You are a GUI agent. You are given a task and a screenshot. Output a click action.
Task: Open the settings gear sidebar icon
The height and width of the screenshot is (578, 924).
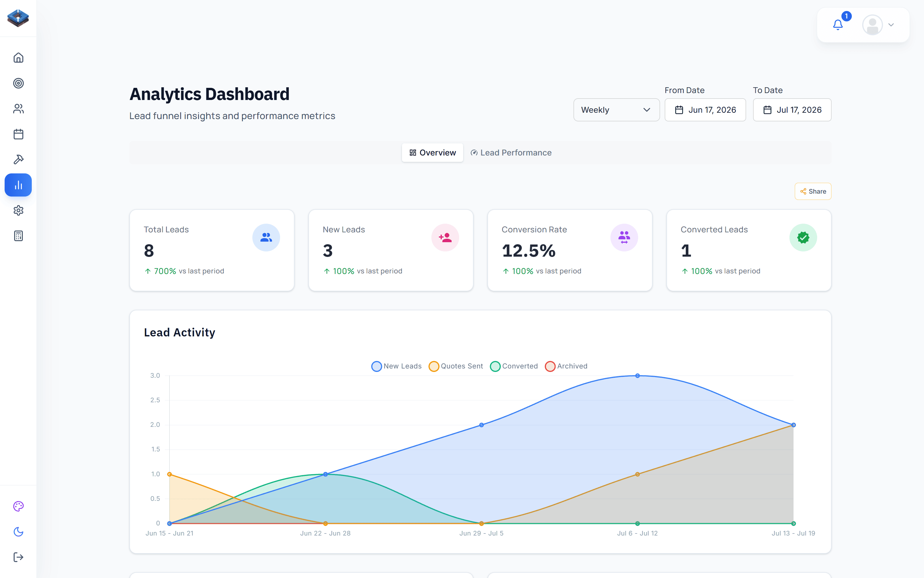pyautogui.click(x=18, y=210)
